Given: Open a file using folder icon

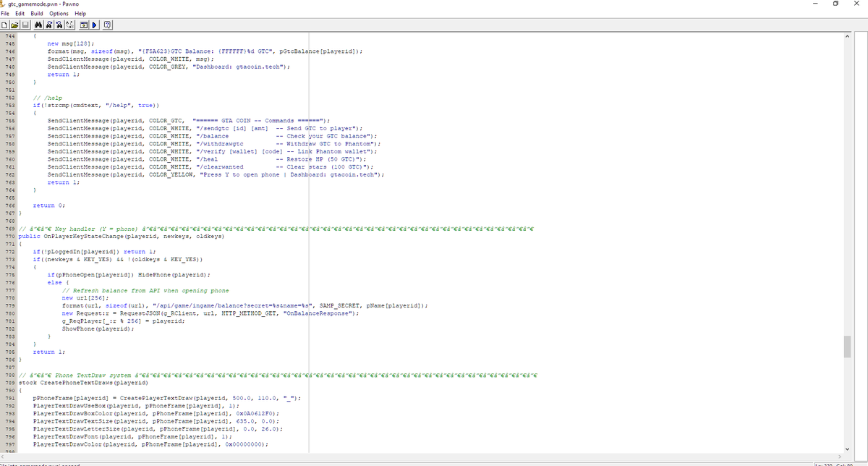Looking at the screenshot, I should 14,25.
